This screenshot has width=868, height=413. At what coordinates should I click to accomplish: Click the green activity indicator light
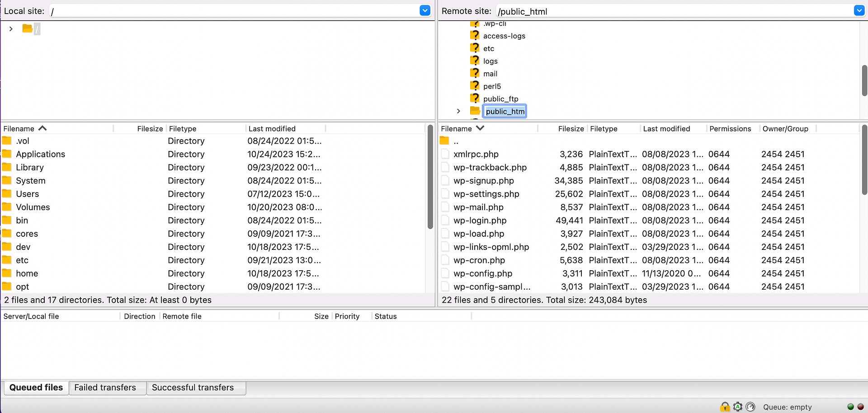pos(850,407)
